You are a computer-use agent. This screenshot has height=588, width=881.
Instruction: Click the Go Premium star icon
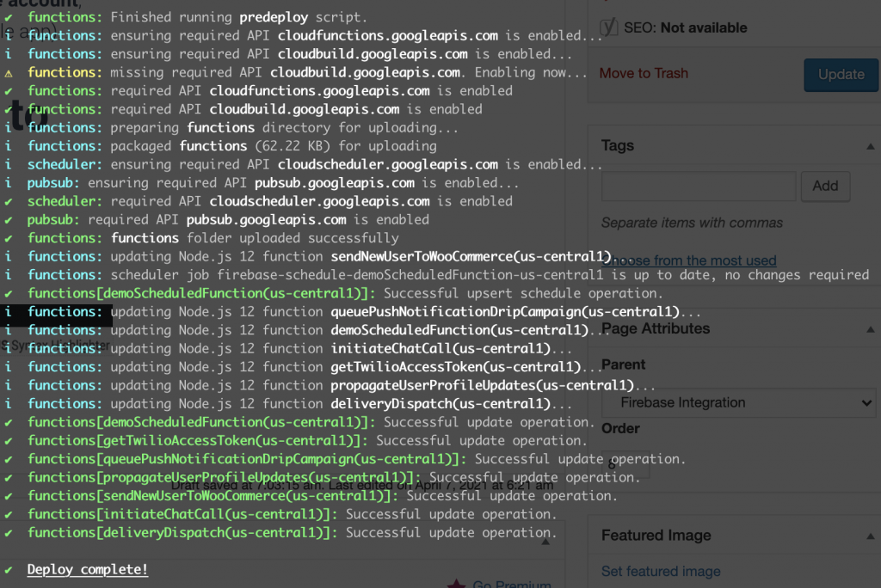click(x=456, y=585)
